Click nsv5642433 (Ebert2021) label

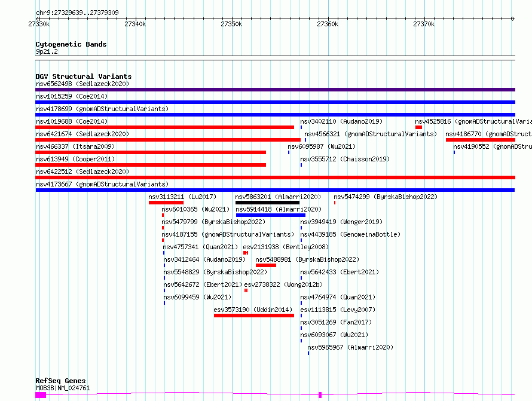(x=340, y=272)
